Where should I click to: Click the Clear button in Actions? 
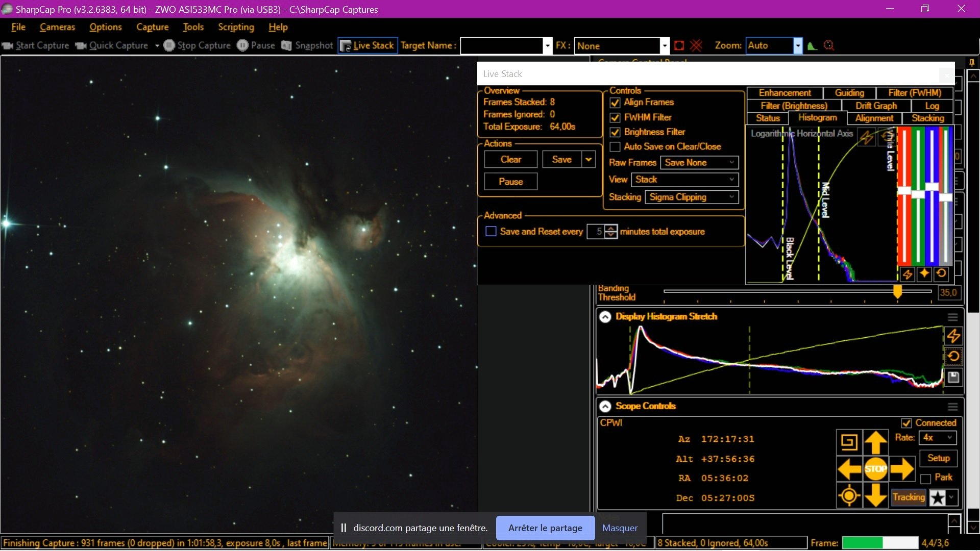510,160
